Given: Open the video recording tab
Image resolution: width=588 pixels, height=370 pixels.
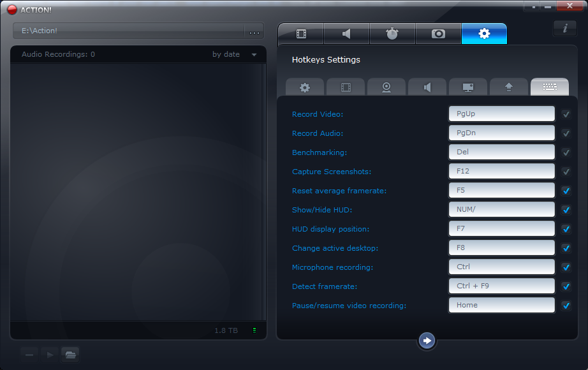Looking at the screenshot, I should pyautogui.click(x=301, y=34).
